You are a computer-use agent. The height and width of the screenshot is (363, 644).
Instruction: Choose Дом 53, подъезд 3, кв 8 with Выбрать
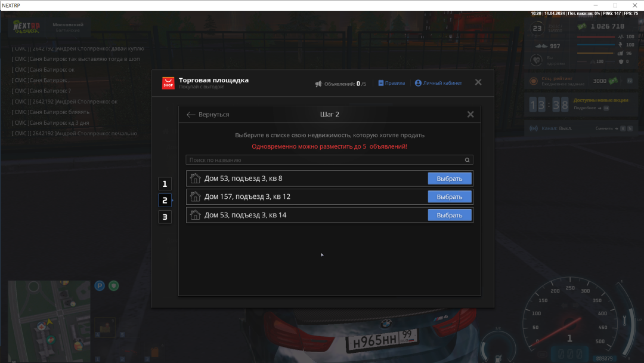450,179
